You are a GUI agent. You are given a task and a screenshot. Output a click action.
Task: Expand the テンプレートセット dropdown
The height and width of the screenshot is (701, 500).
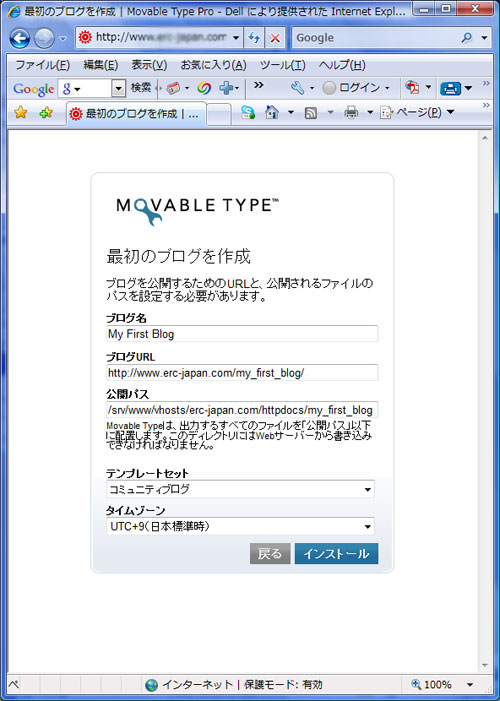tap(241, 489)
